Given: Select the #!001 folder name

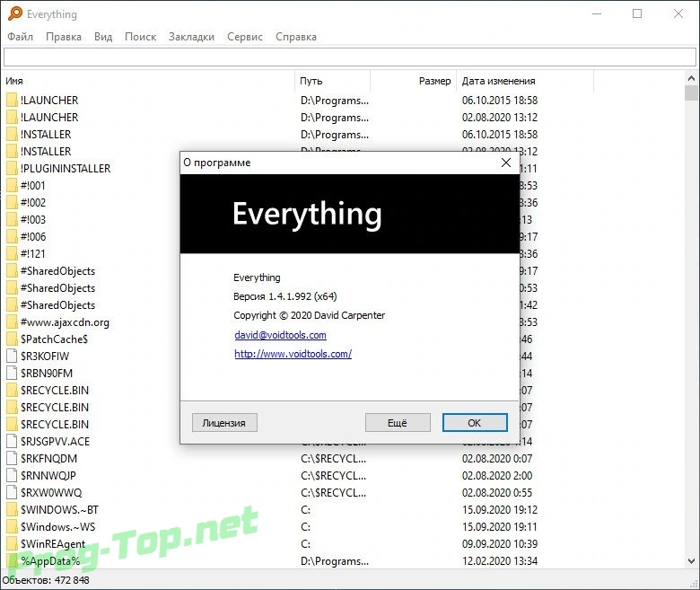Looking at the screenshot, I should tap(33, 185).
